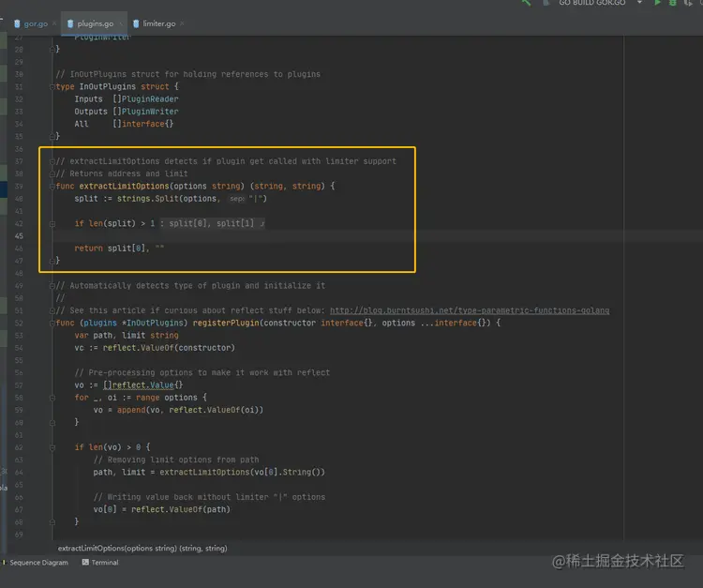Screen dimensions: 703x588
Task: Click line number 39 in the gutter
Action: (x=19, y=186)
